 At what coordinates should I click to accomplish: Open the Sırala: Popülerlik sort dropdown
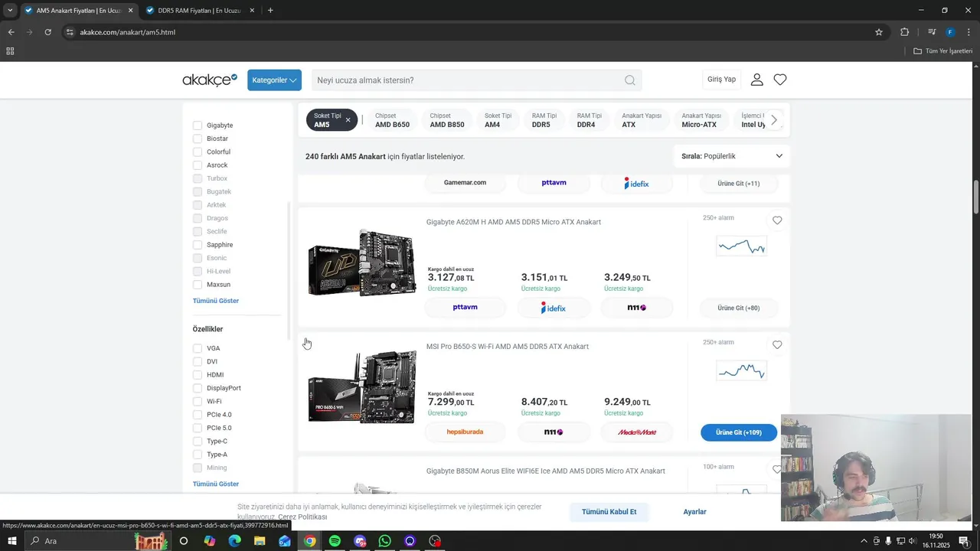pos(732,156)
